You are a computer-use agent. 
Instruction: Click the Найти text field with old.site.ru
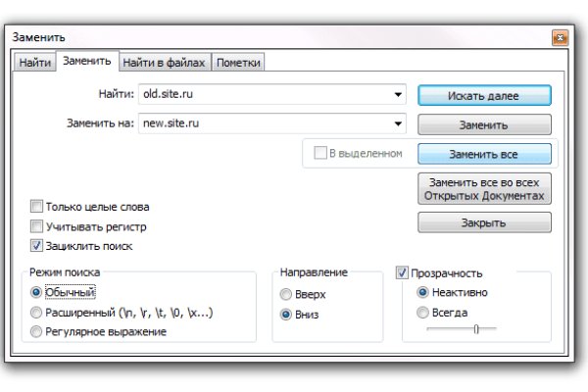265,95
